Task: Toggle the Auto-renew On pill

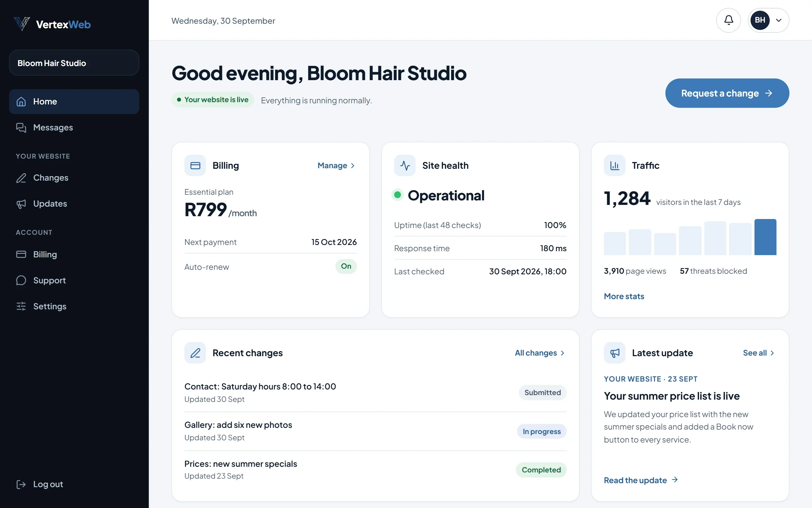Action: [x=346, y=266]
